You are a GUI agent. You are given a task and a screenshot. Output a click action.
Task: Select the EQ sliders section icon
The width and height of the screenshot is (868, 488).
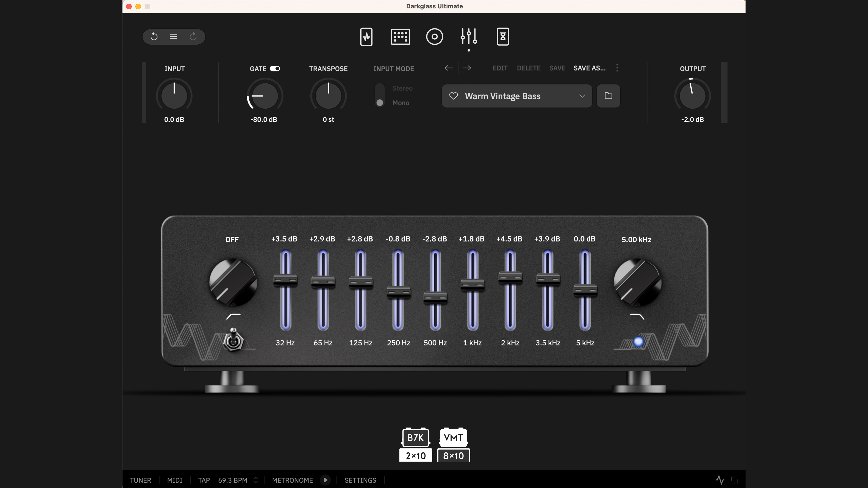[469, 37]
